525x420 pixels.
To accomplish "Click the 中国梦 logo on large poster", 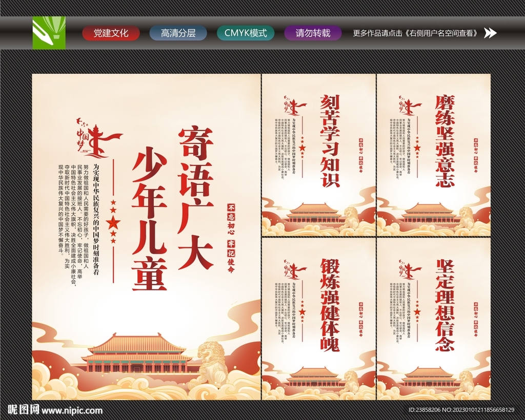I will 99,138.
